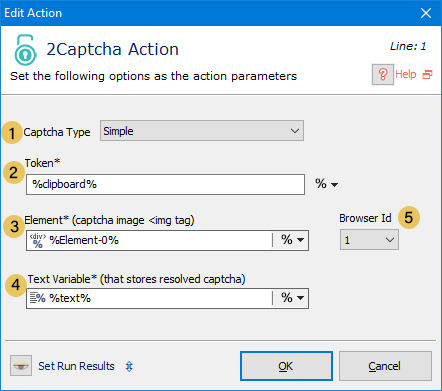This screenshot has width=442, height=391.
Task: Open the Captcha Type dropdown
Action: 202,131
